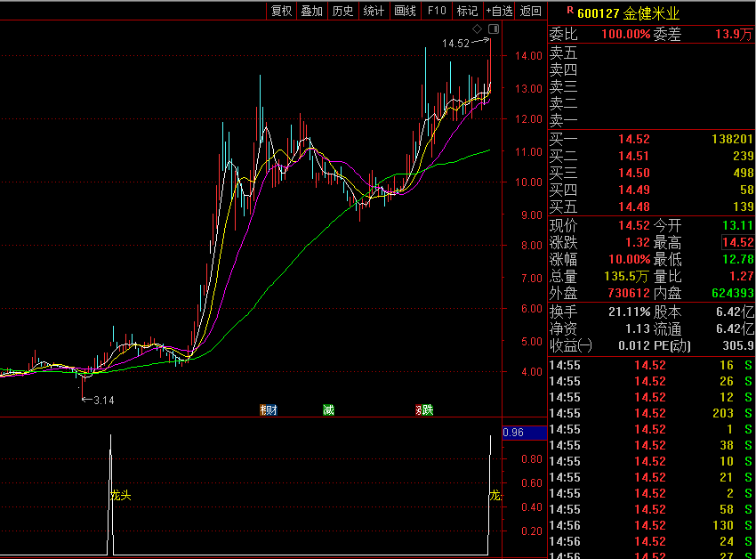This screenshot has height=559, width=756.
Task: Click the 换手 value 21.11%
Action: point(629,312)
